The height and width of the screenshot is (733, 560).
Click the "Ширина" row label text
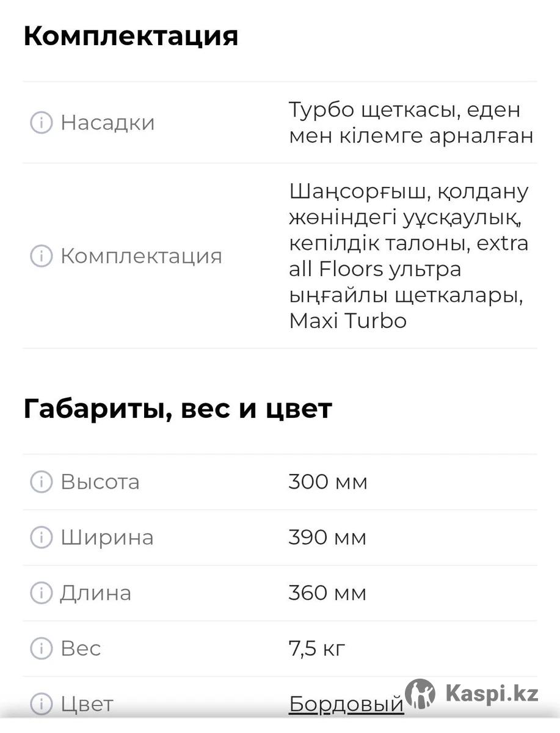point(107,538)
